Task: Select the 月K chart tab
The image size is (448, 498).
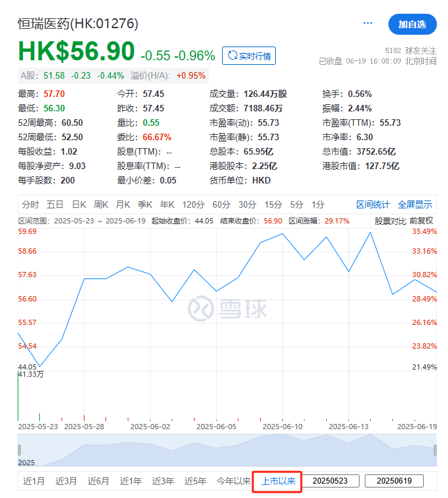Action: pos(123,204)
